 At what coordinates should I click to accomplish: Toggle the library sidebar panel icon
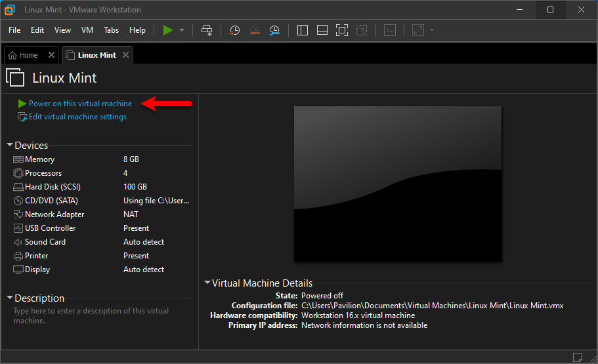[303, 30]
